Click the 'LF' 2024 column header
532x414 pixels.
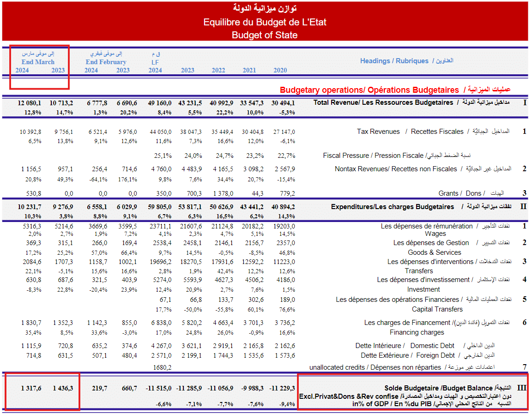tap(155, 62)
